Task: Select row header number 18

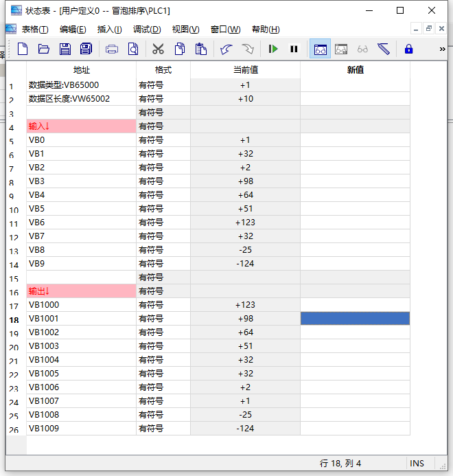Action: pos(14,319)
